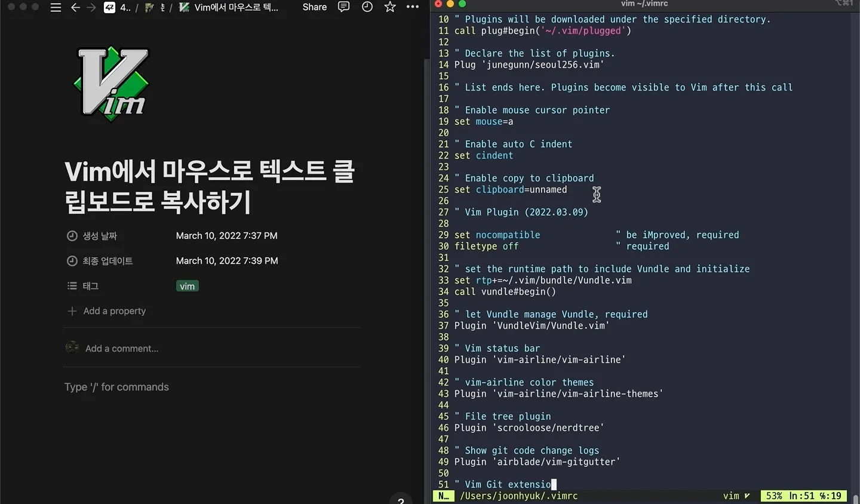Image resolution: width=860 pixels, height=504 pixels.
Task: Favorite this page with the star icon
Action: [x=390, y=7]
